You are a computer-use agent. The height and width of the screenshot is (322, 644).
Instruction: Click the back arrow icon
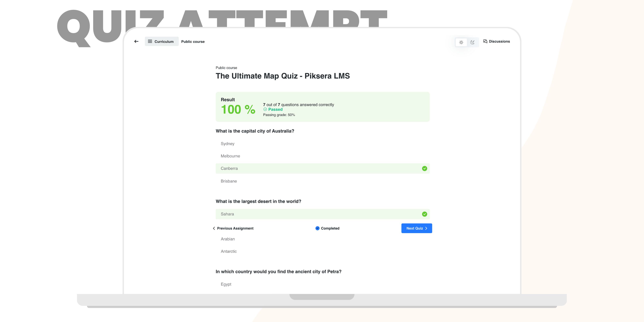click(x=136, y=41)
